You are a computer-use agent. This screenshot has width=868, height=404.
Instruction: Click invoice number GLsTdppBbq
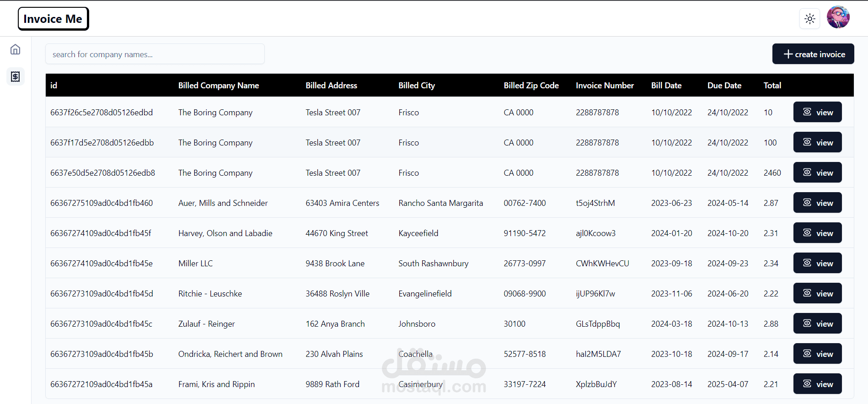point(598,324)
